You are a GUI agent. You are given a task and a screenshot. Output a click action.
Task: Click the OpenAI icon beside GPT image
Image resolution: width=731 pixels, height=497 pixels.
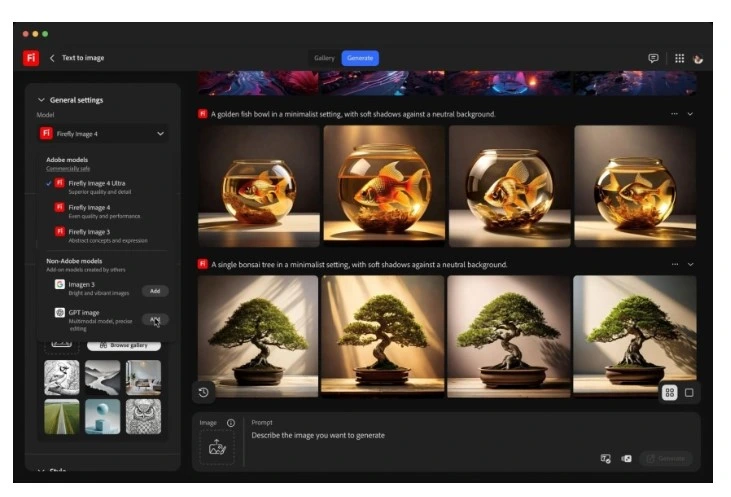(60, 312)
